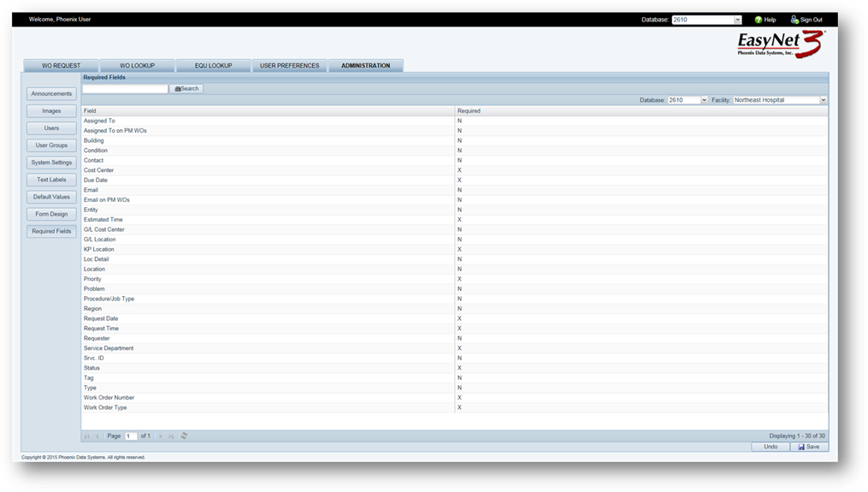Go to first page using pagination arrow

pos(86,436)
